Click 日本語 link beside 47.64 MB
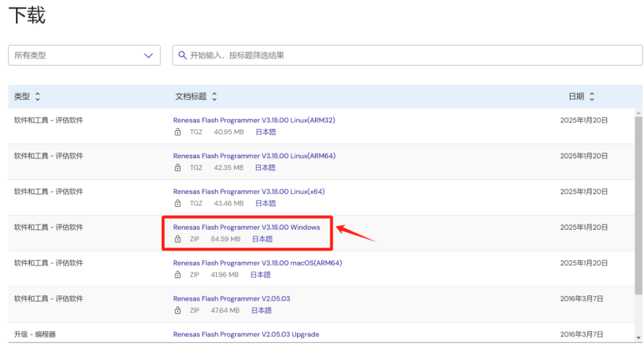The image size is (644, 345). click(262, 310)
